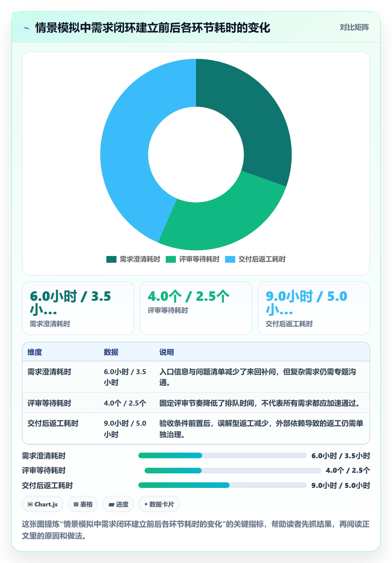Click progress value 6.0小时 / 3.5小时
The image size is (392, 563).
click(x=341, y=456)
